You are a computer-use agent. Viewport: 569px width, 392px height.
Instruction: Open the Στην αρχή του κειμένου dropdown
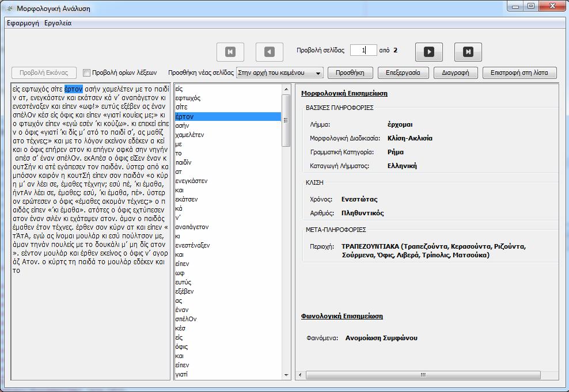[x=280, y=73]
